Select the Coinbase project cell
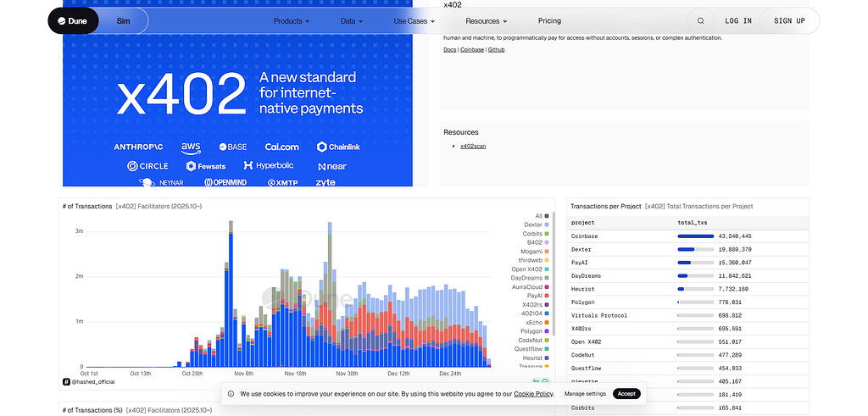This screenshot has width=868, height=416. (x=585, y=236)
